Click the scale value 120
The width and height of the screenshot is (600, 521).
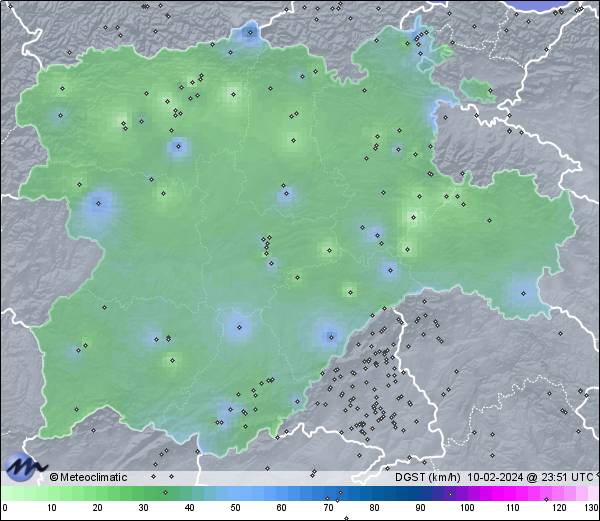[x=559, y=508]
